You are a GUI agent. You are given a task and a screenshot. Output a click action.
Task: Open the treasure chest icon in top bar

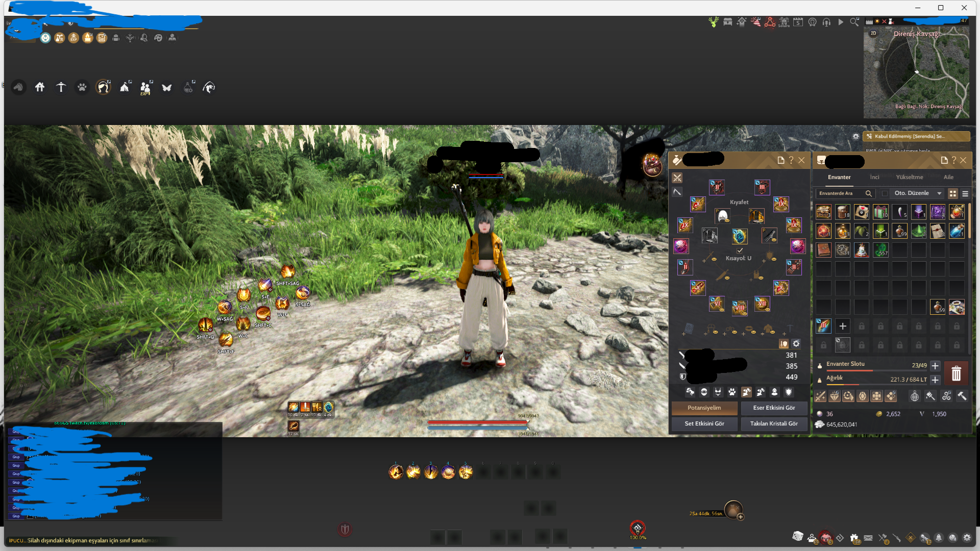[728, 22]
